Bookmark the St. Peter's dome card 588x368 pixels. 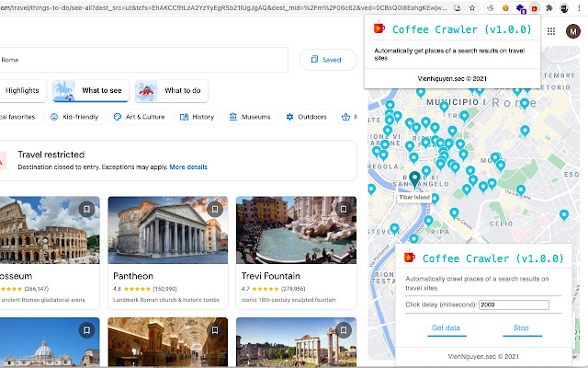click(x=86, y=330)
